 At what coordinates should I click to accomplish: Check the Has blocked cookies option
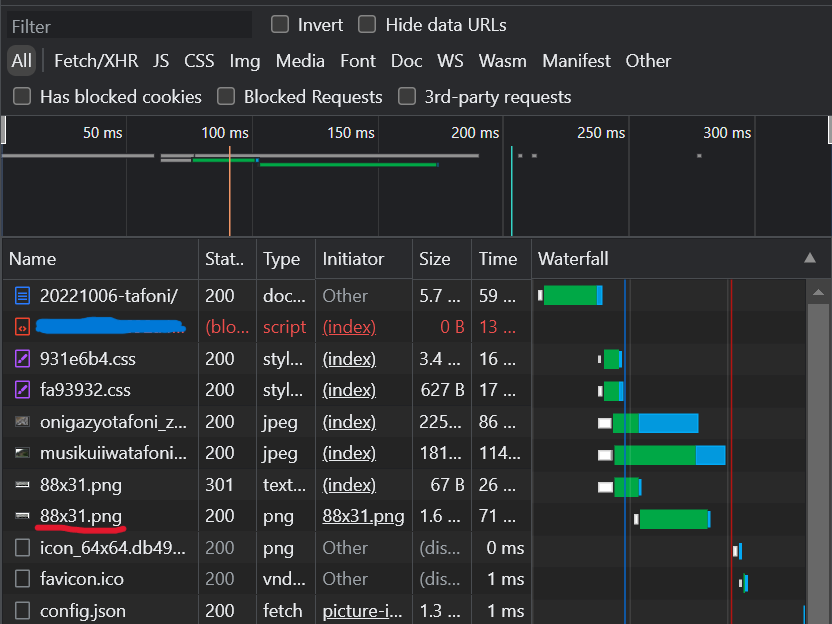click(x=22, y=97)
